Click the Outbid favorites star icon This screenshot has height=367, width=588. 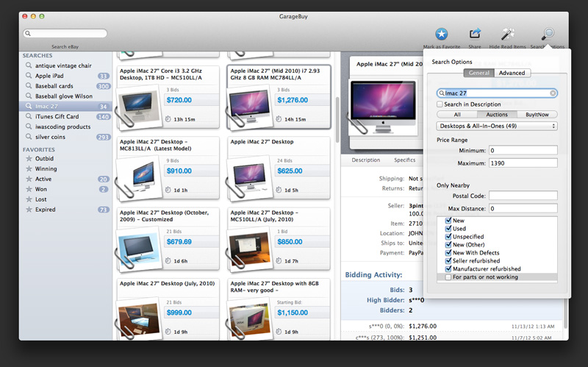click(29, 158)
